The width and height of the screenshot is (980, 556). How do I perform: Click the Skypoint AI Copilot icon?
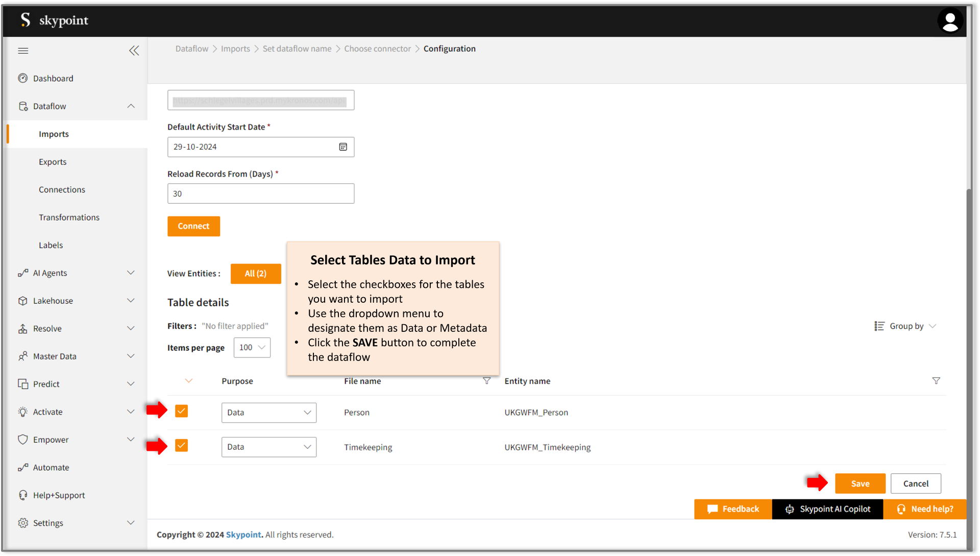pyautogui.click(x=790, y=509)
